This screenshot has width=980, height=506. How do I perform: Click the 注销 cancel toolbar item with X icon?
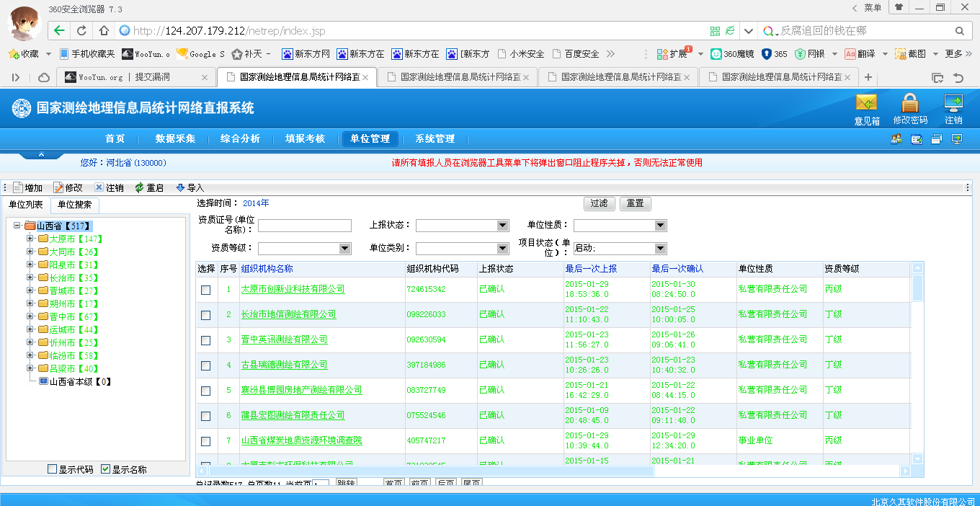point(109,187)
